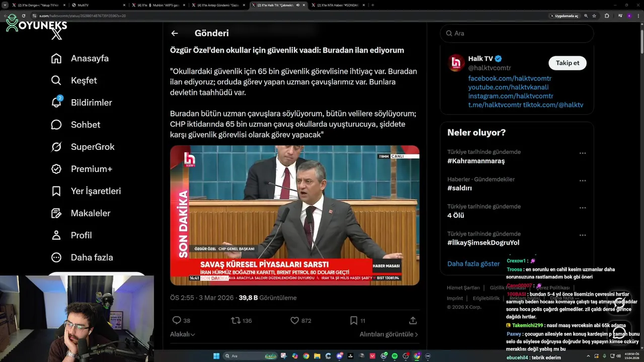Go back with the arrow next to Gönderi
644x362 pixels.
click(x=175, y=33)
